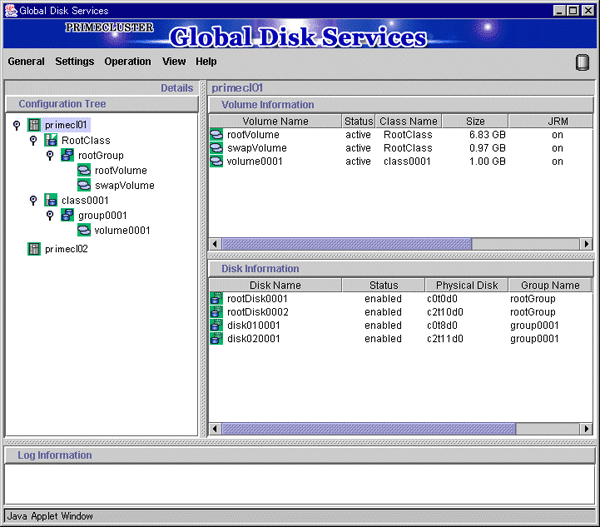Select volume0001 label in Configuration Tree
The height and width of the screenshot is (527, 600).
[122, 230]
